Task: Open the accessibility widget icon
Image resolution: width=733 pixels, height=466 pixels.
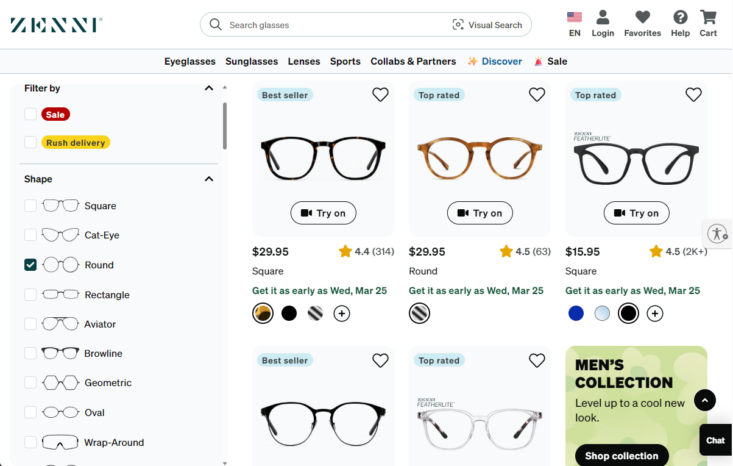Action: (717, 234)
